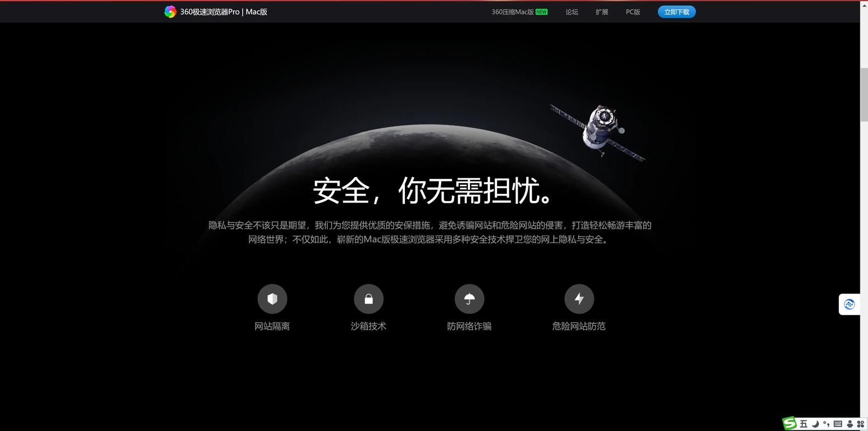Switch to the PC版 page
Viewport: 868px width, 431px height.
[633, 12]
